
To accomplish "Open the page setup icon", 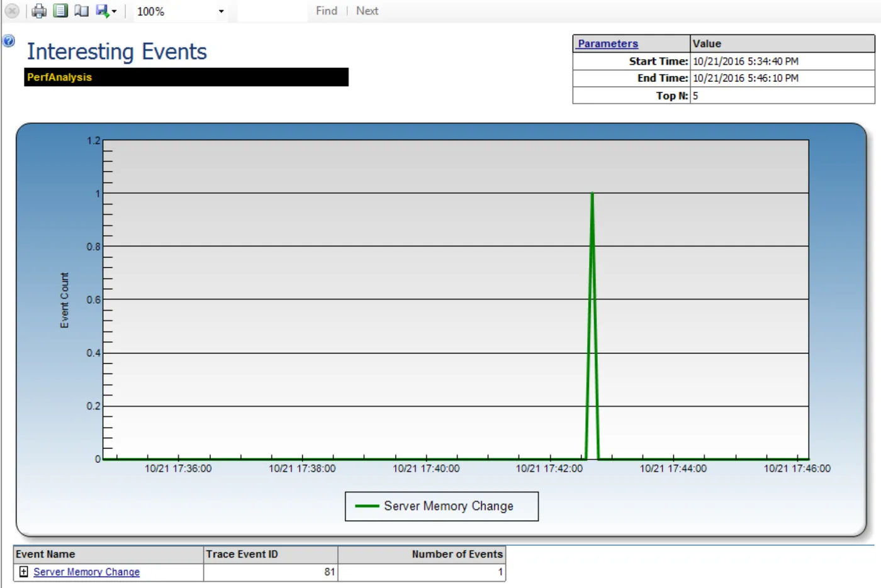I will point(81,11).
